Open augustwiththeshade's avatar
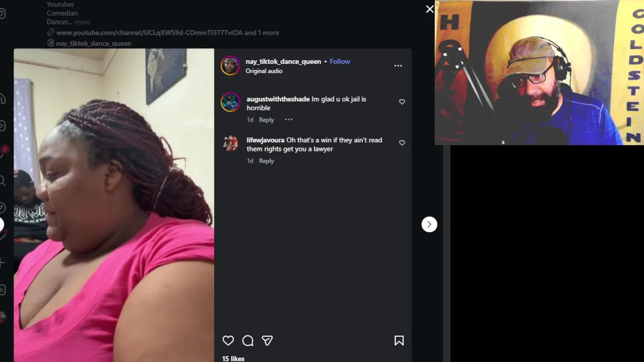Screen dimensions: 644x362 point(230,102)
